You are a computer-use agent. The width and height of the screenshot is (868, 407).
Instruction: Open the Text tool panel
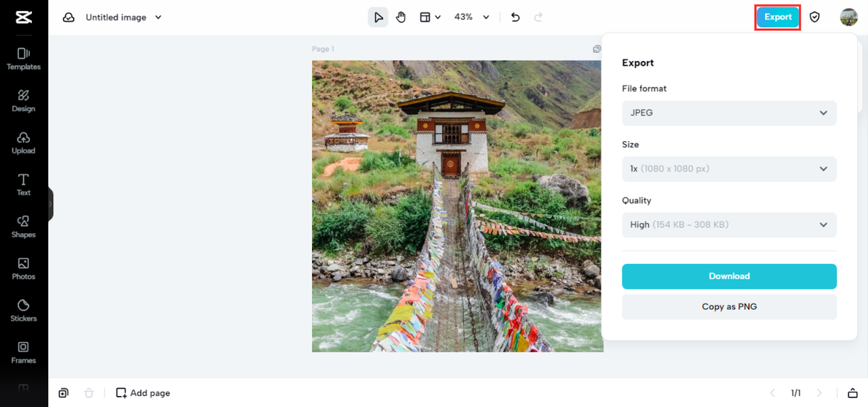[x=24, y=185]
